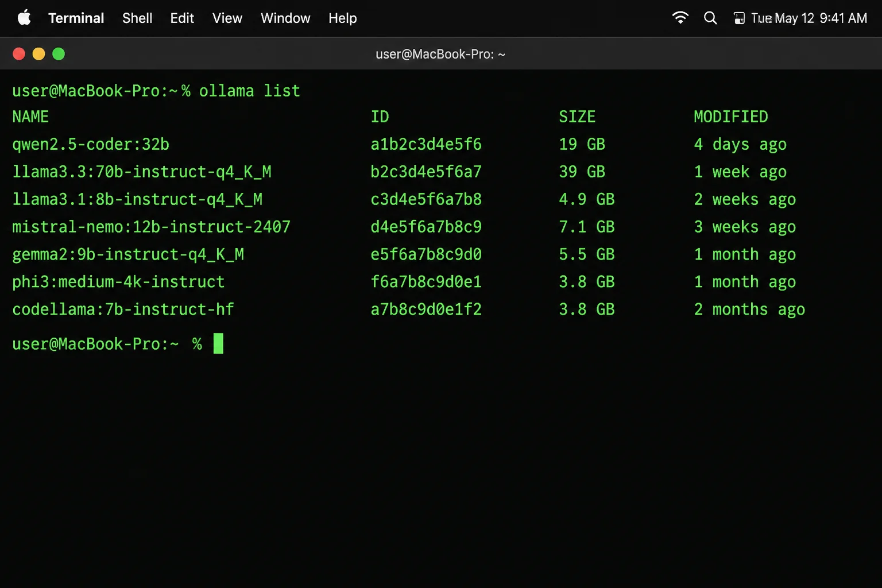
Task: Open the Edit menu
Action: point(182,18)
